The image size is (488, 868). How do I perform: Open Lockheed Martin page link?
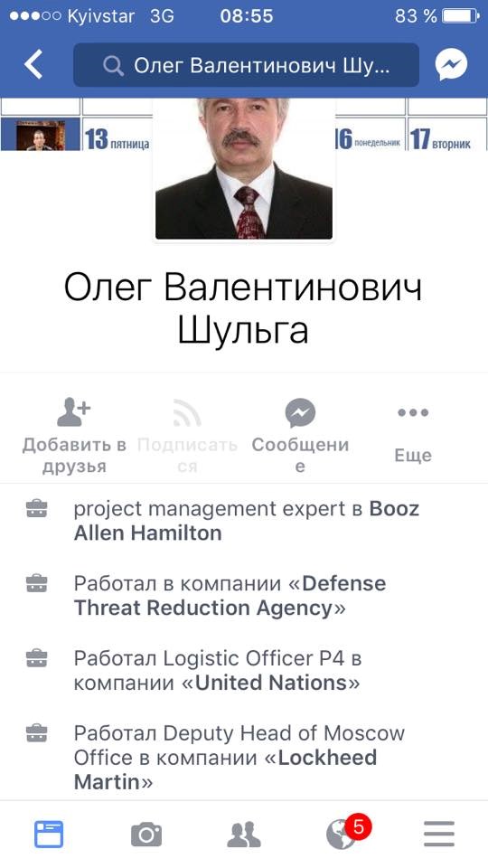coord(225,769)
